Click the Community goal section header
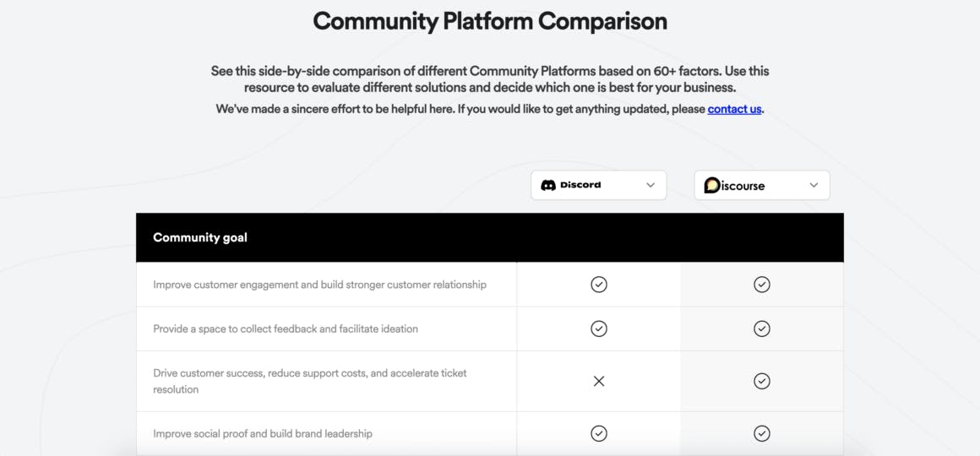The image size is (980, 456). click(x=200, y=237)
